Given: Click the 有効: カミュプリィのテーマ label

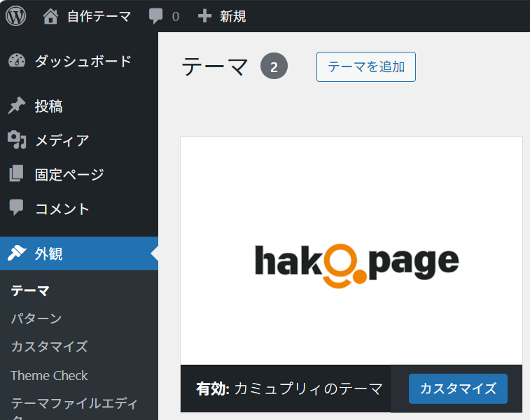Looking at the screenshot, I should tap(289, 388).
